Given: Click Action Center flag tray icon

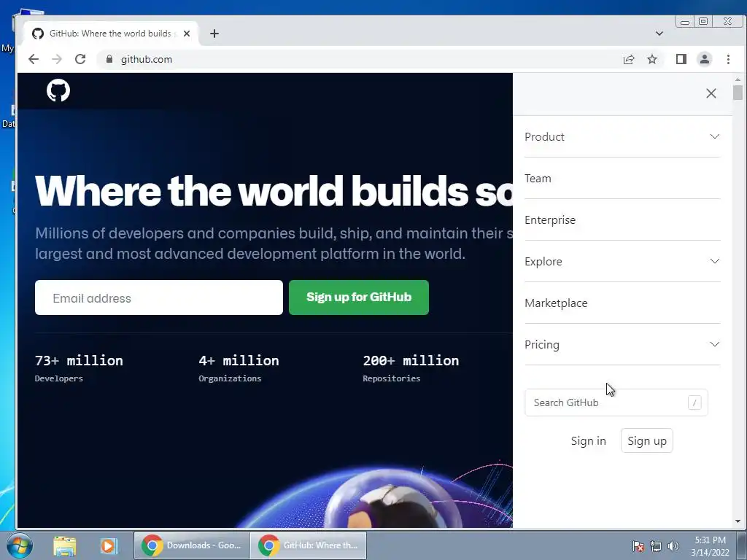Looking at the screenshot, I should 638,546.
